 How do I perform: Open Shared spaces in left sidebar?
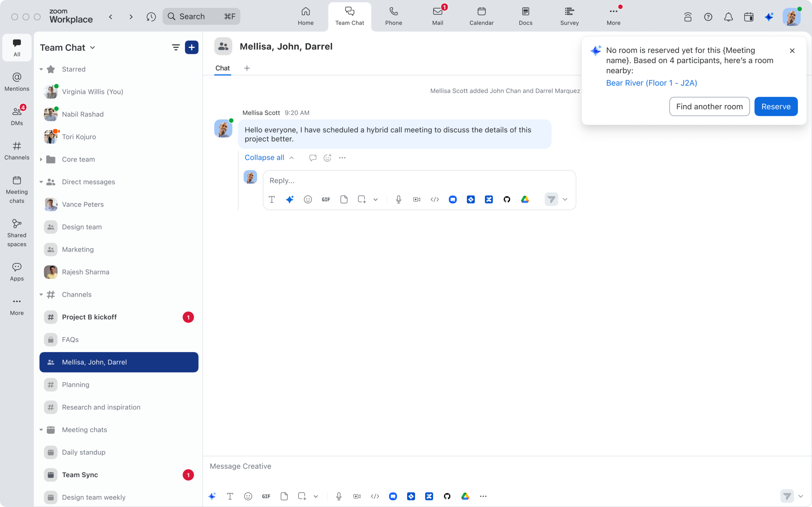click(x=17, y=232)
